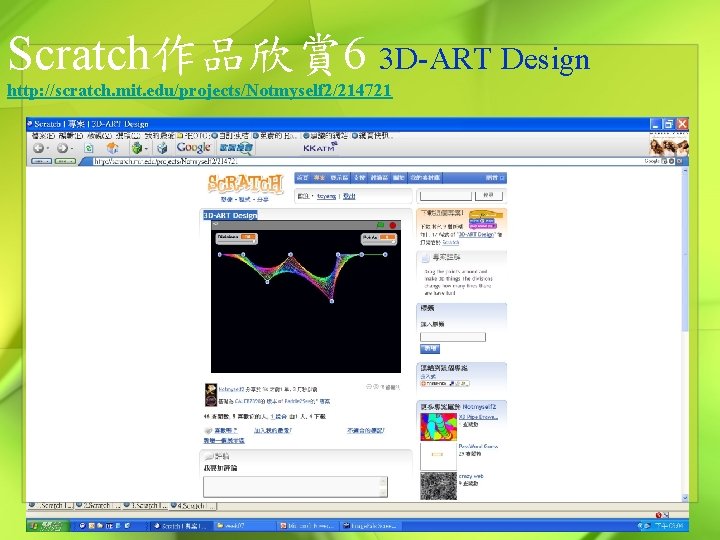The image size is (720, 540).
Task: Click the lowest control point on the rainbow curve
Action: coord(332,301)
